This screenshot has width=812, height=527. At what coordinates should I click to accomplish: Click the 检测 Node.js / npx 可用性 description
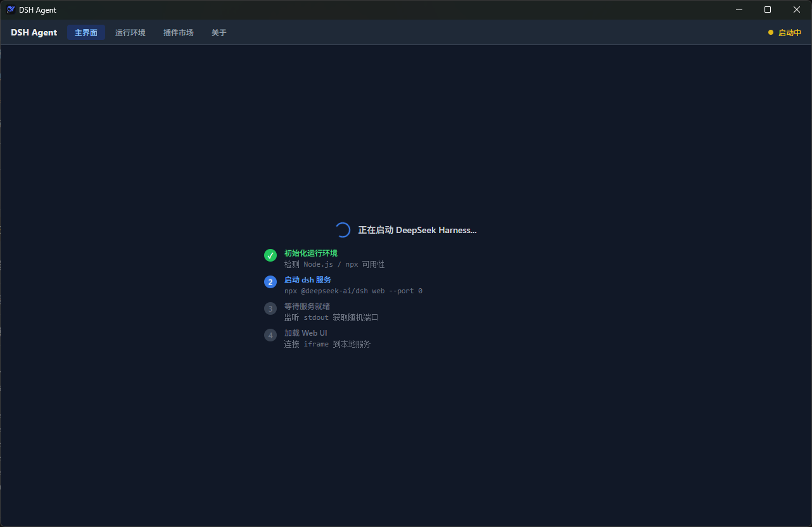(334, 264)
